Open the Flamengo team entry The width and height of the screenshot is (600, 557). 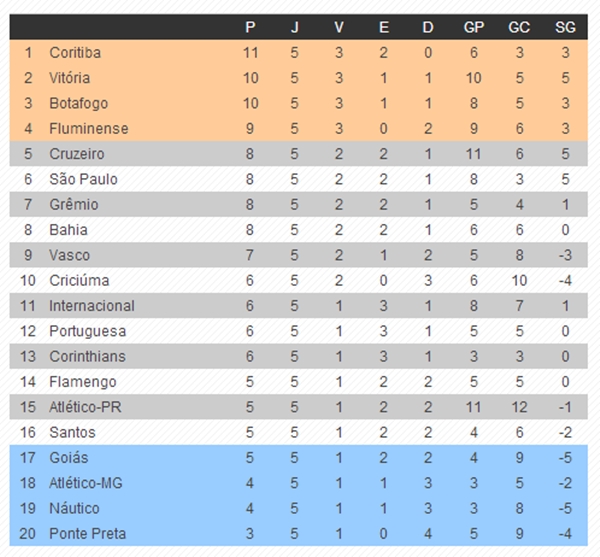click(83, 382)
